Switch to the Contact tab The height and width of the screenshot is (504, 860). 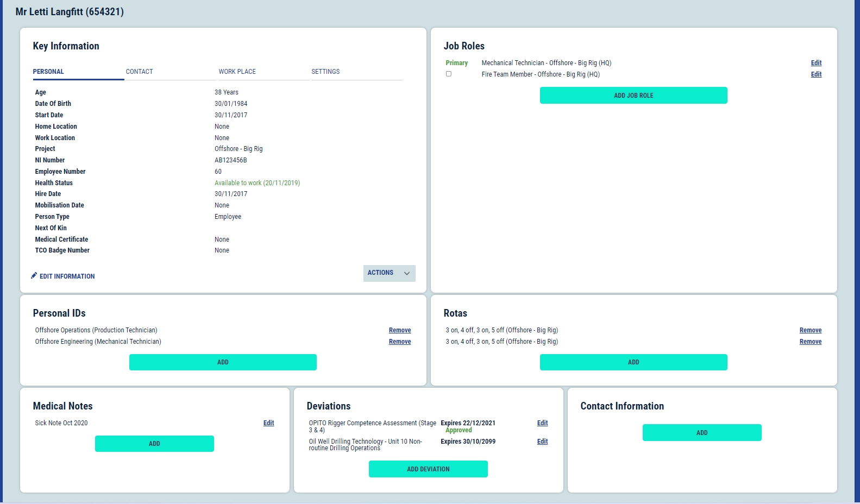[x=140, y=72]
